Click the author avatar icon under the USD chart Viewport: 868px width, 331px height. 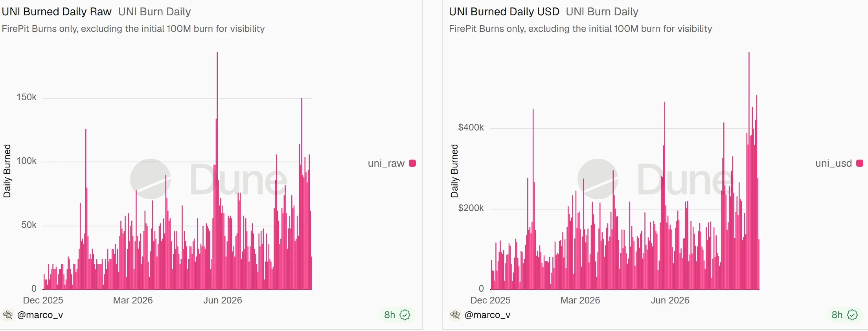pos(455,314)
